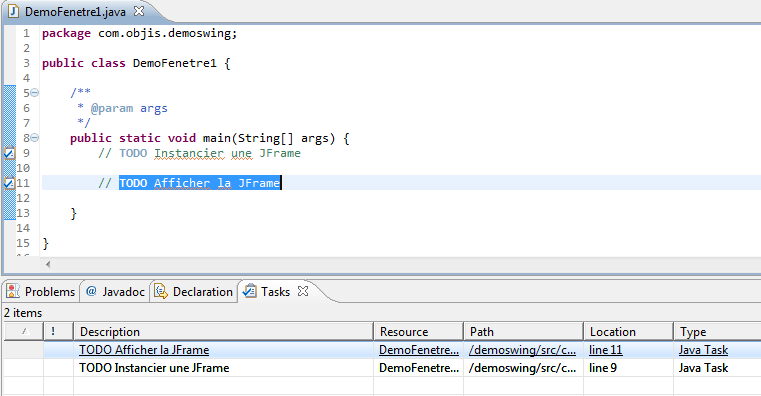The image size is (761, 396).
Task: Select task 'TODO Afficher la JFrame' row
Action: tap(382, 350)
